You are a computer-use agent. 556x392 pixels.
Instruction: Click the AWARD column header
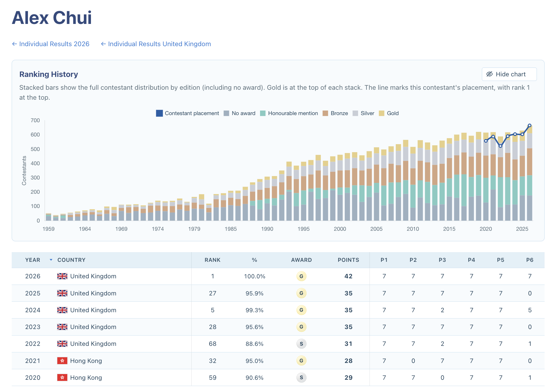pos(301,260)
